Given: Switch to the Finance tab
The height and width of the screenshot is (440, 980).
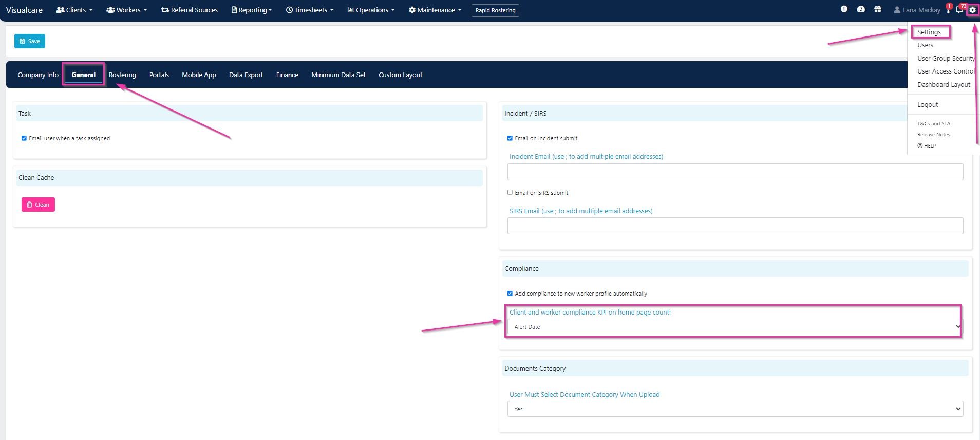Looking at the screenshot, I should pyautogui.click(x=287, y=75).
